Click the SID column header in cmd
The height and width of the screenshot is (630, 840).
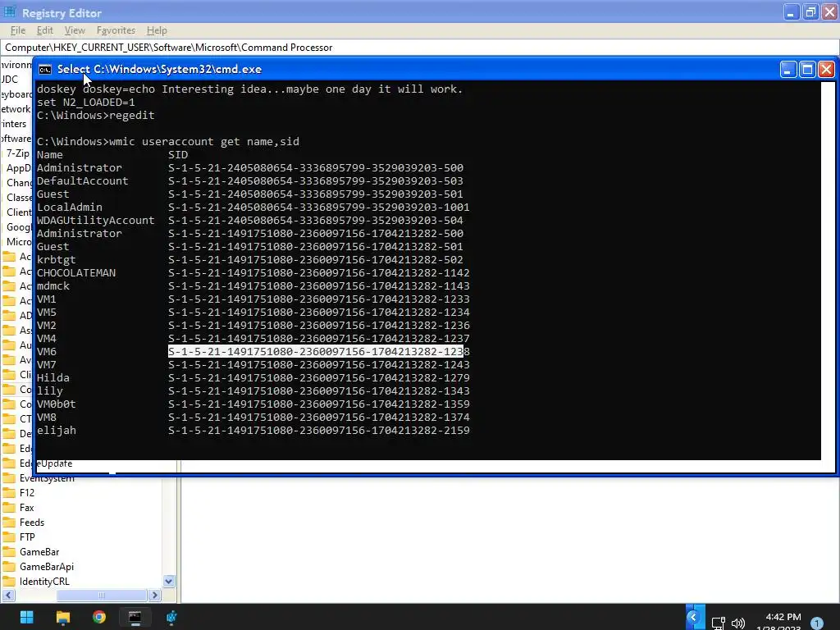tap(178, 155)
